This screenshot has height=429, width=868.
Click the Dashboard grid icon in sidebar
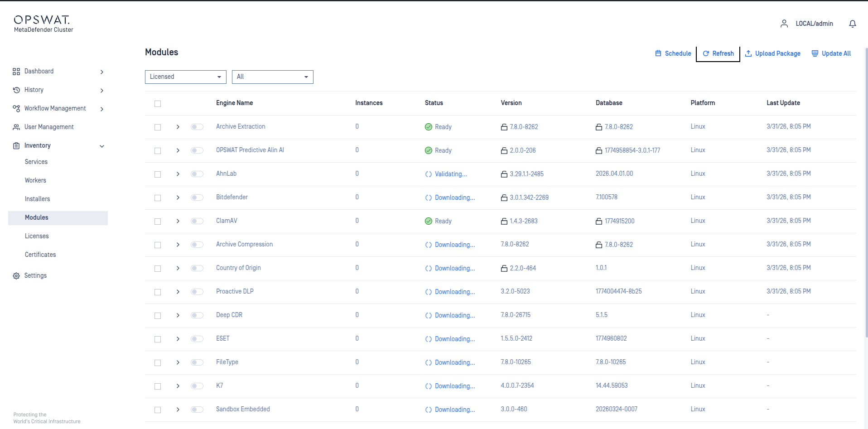tap(16, 72)
